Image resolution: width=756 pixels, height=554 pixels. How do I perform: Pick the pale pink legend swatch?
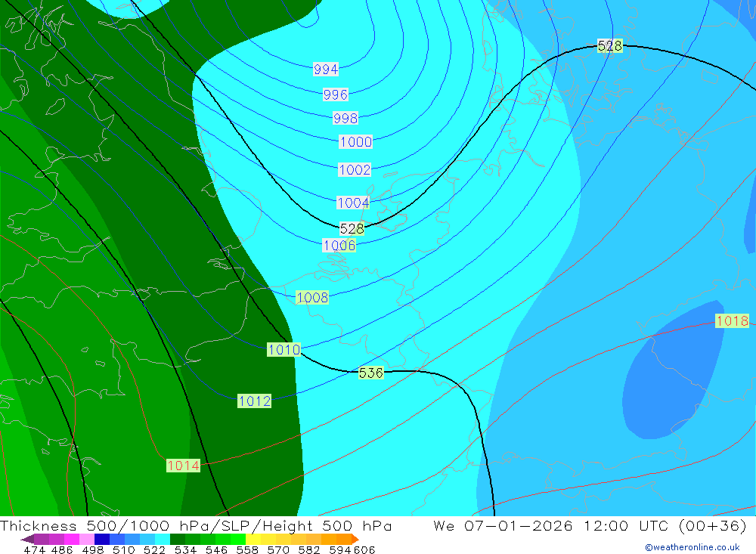[x=87, y=539]
